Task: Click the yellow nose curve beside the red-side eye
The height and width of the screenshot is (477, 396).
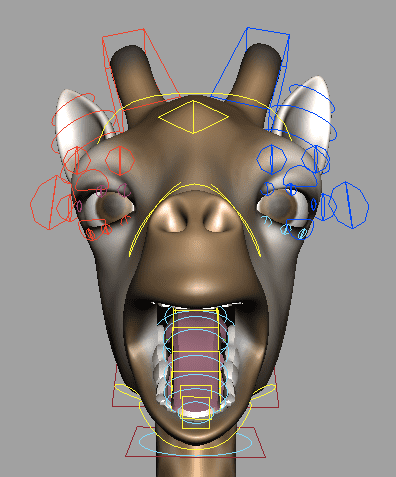Action: pos(154,219)
